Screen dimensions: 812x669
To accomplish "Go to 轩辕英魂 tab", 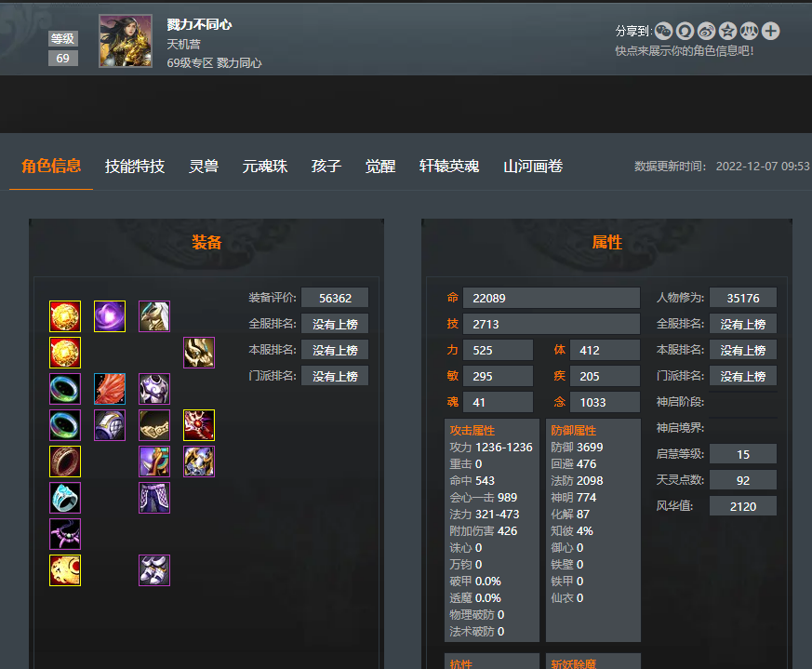I will 449,167.
